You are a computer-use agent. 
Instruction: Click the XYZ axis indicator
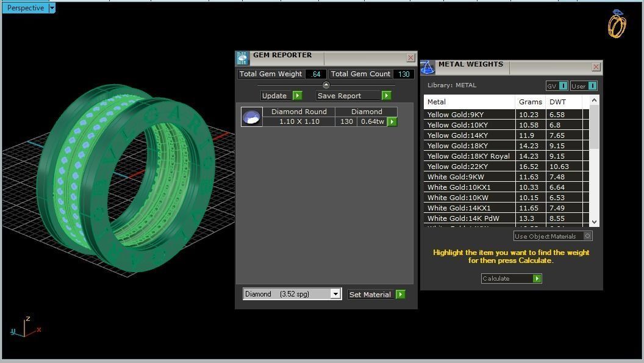pos(26,328)
